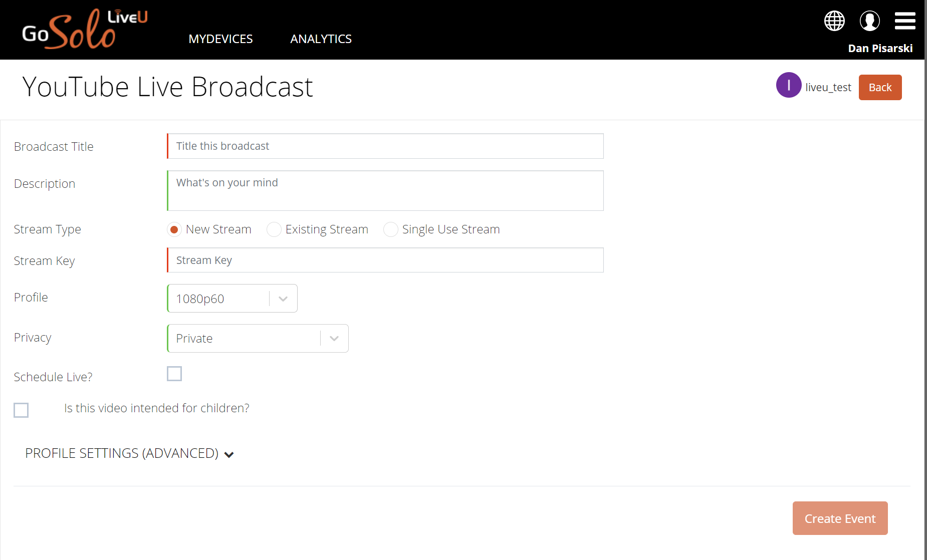Click the Create Event button
The image size is (927, 560).
click(x=840, y=518)
